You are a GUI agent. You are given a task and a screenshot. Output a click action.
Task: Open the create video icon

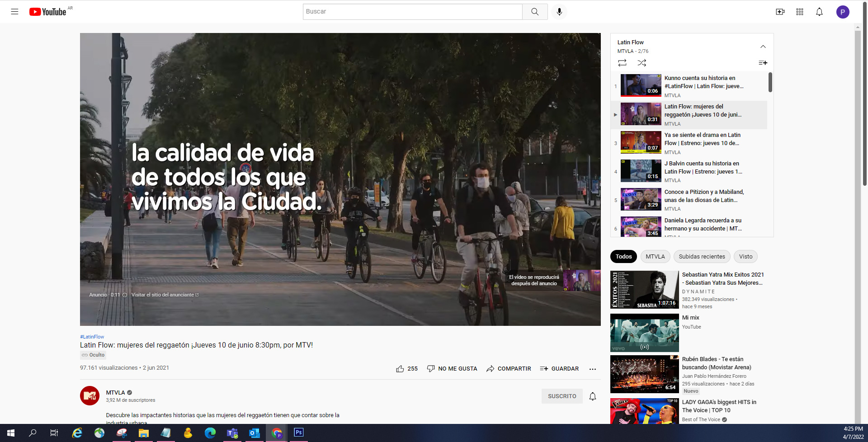[780, 12]
